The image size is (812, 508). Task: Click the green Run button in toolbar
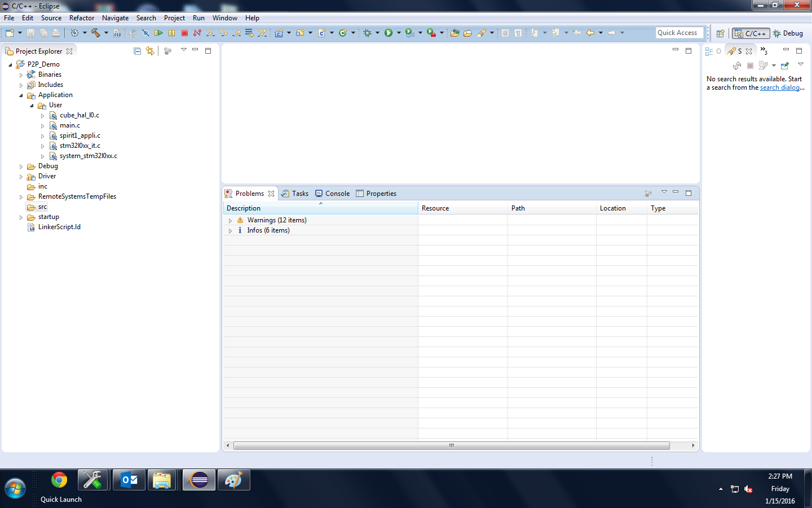click(389, 33)
